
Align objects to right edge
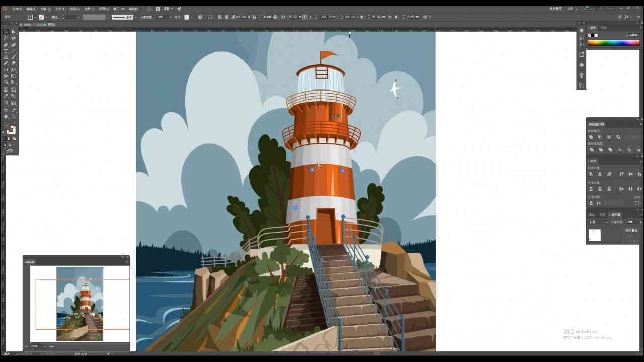pos(609,174)
